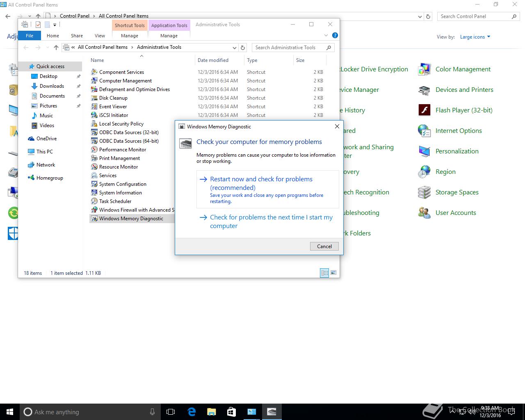Click the Disk Cleanup icon
Viewport: 525px width, 420px height.
pyautogui.click(x=94, y=98)
